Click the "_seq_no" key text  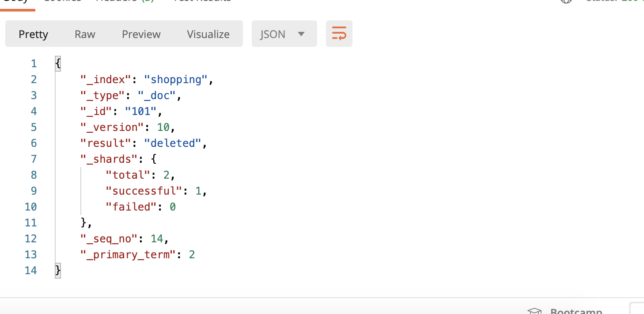click(109, 239)
